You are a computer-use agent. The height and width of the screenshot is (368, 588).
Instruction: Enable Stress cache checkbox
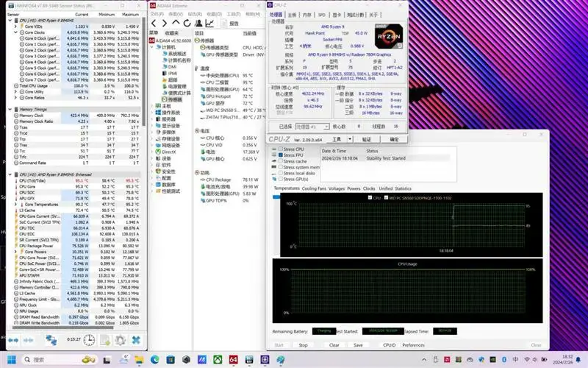coord(281,161)
